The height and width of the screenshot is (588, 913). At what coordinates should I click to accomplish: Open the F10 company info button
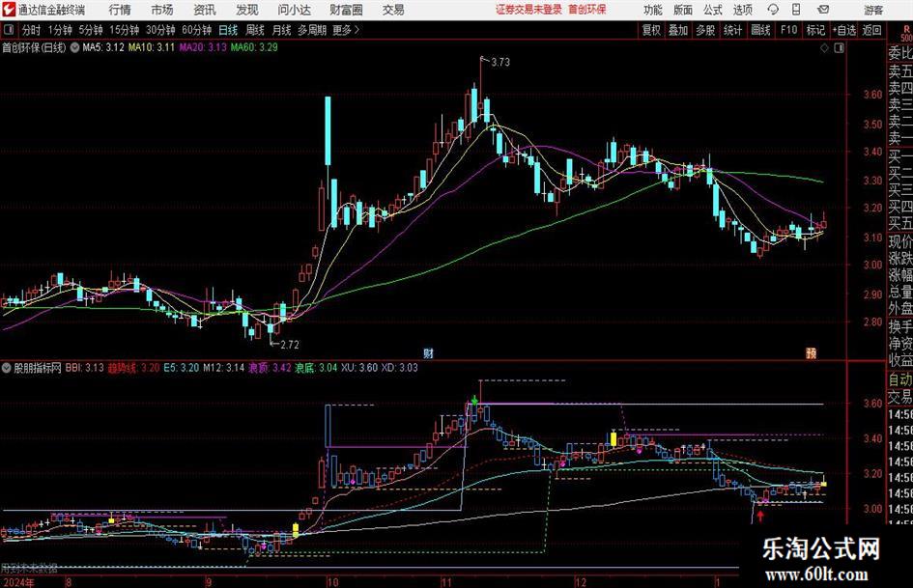point(788,30)
